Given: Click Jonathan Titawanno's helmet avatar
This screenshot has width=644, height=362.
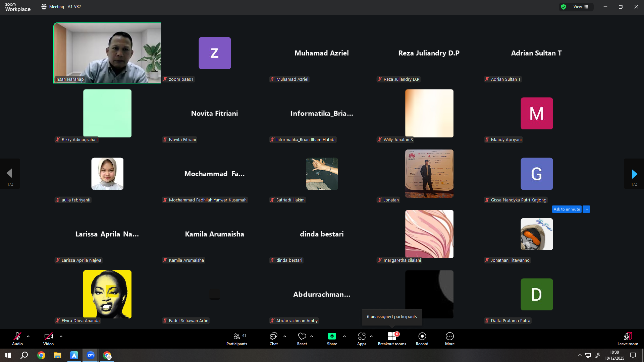Looking at the screenshot, I should [x=537, y=234].
